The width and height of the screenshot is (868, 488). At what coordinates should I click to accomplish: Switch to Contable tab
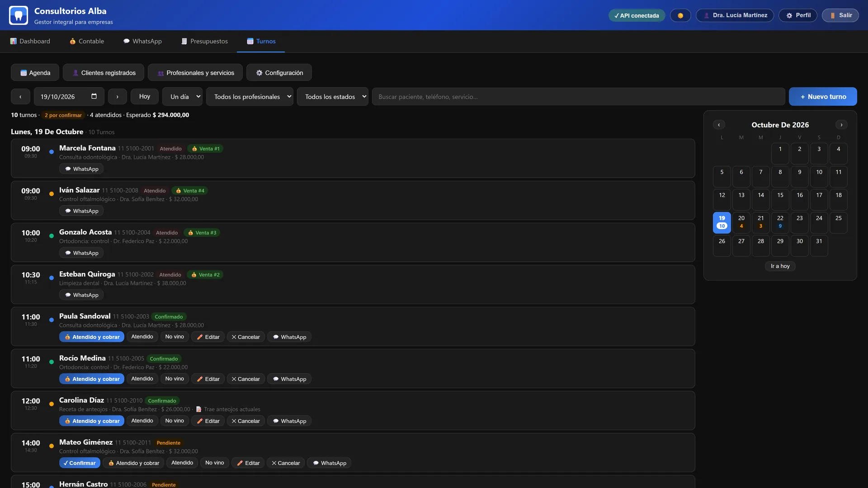(87, 41)
